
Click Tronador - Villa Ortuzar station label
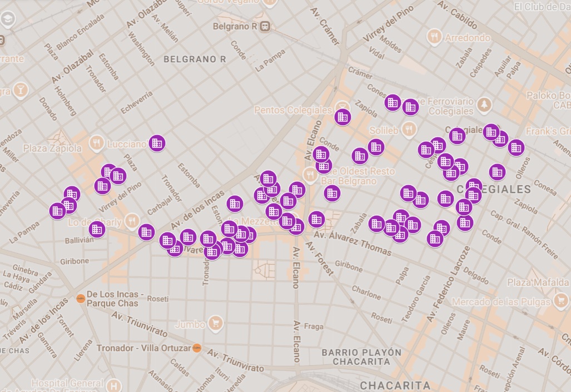point(144,348)
